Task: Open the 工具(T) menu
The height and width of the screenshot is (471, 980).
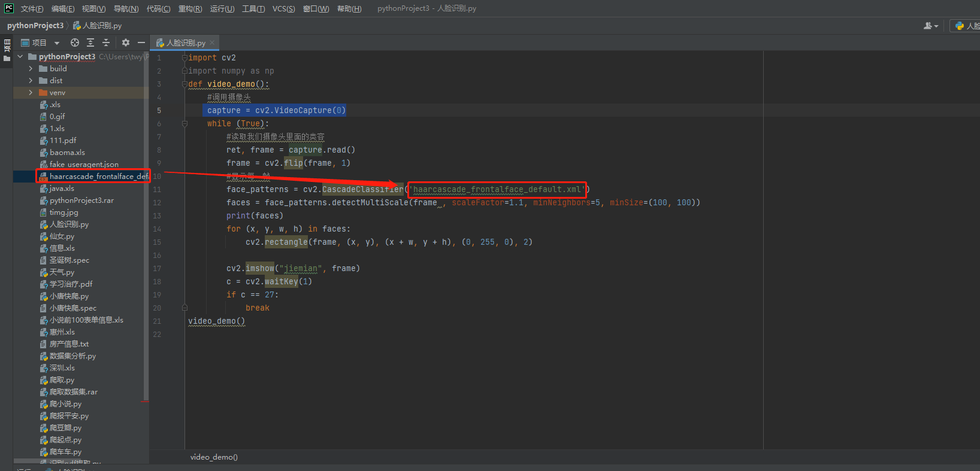Action: pyautogui.click(x=253, y=8)
